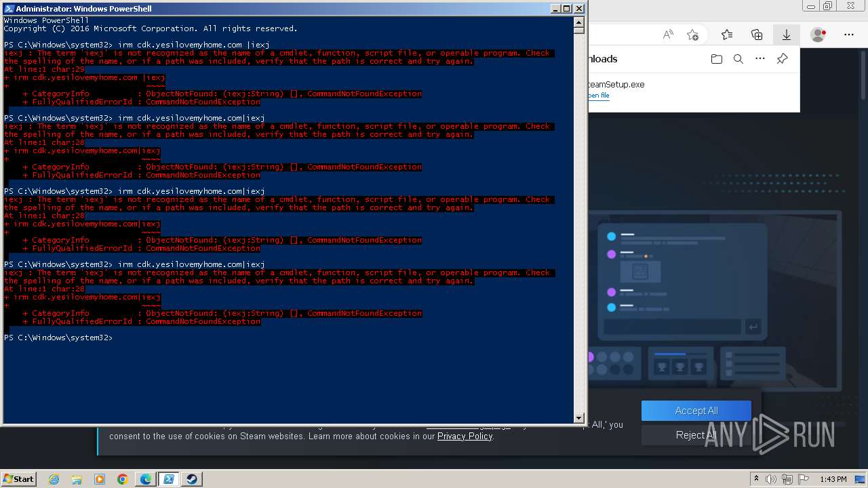Screen dimensions: 868x488
Task: Open the Edge Favorites list
Action: pyautogui.click(x=727, y=35)
